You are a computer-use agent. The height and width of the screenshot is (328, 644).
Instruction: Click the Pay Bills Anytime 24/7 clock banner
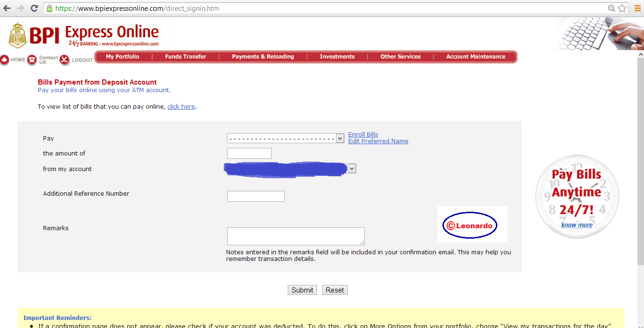[x=577, y=197]
